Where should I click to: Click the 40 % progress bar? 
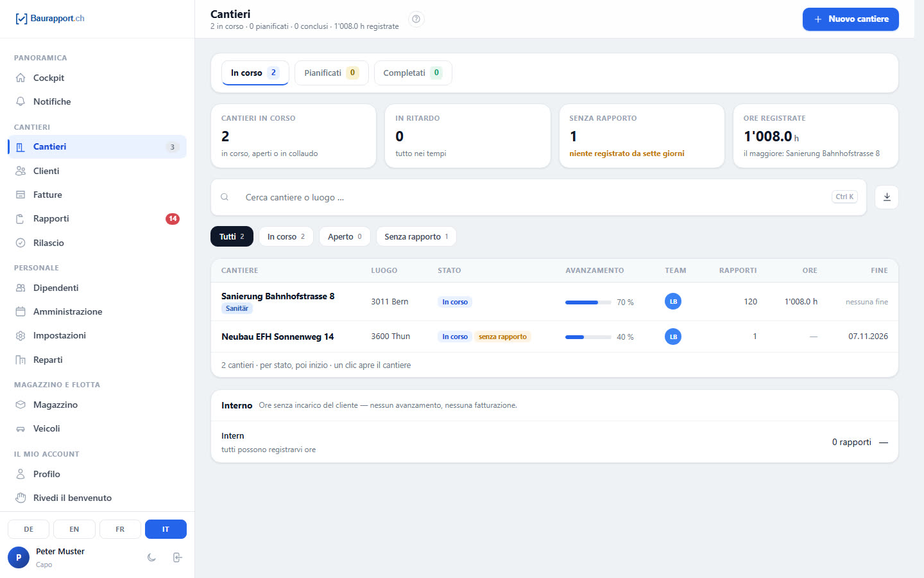(588, 337)
